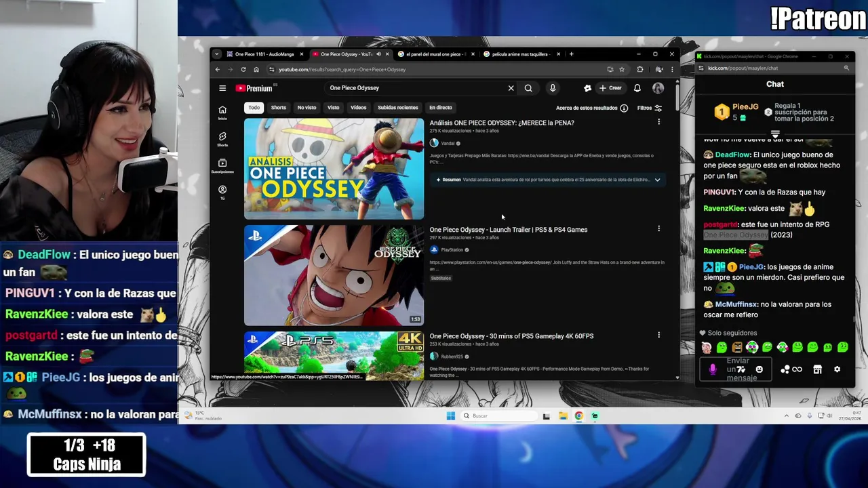Open the Windows Start button
868x488 pixels.
[451, 416]
